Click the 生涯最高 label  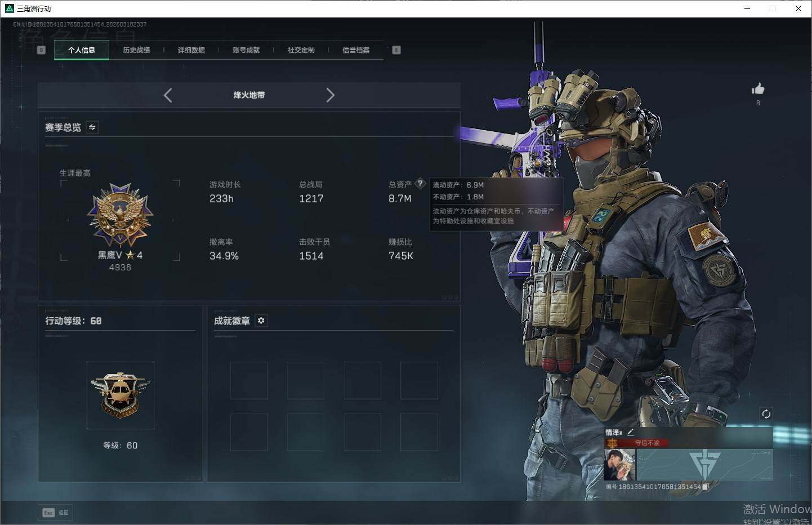click(x=75, y=173)
